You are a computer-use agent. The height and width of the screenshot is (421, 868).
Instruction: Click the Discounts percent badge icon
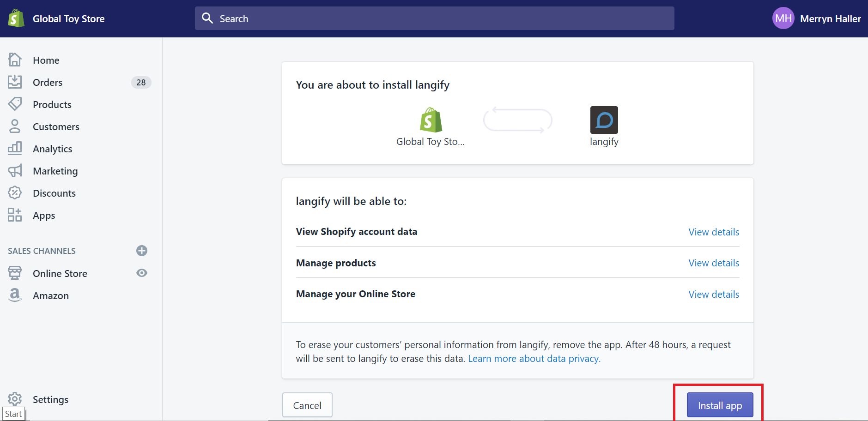coord(15,192)
